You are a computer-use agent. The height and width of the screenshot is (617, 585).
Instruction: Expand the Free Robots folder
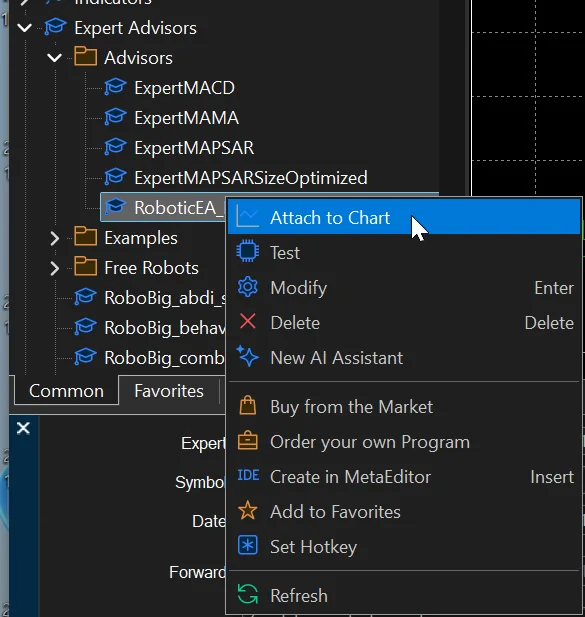pyautogui.click(x=55, y=268)
